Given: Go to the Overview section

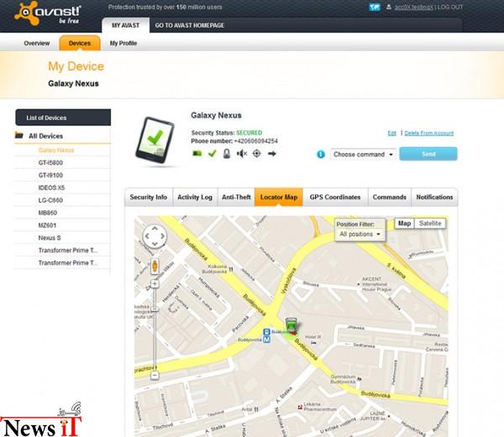Looking at the screenshot, I should click(37, 43).
